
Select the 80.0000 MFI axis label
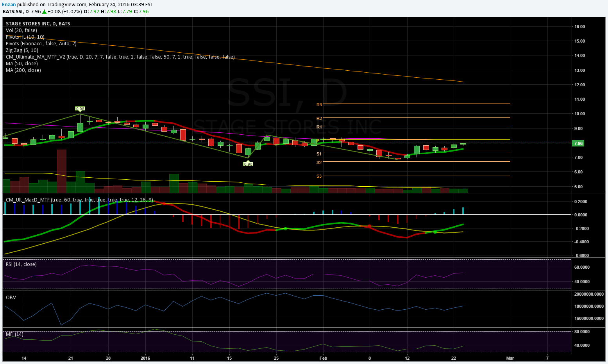coord(582,332)
